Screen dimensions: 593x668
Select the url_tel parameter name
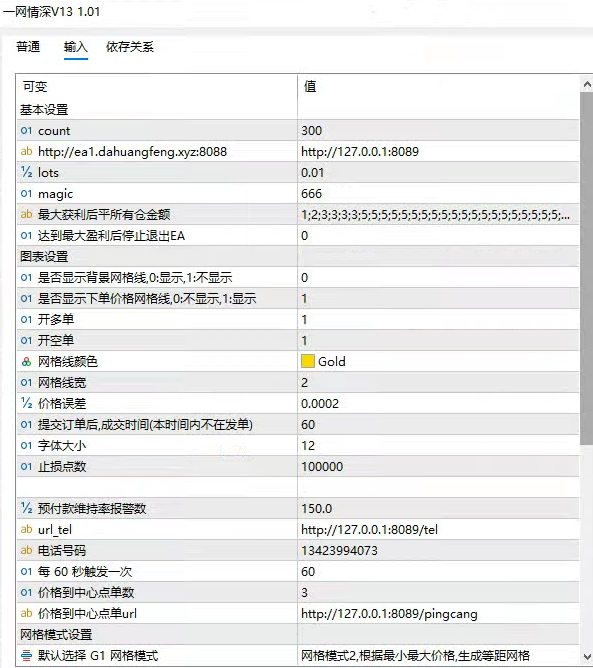click(x=55, y=530)
